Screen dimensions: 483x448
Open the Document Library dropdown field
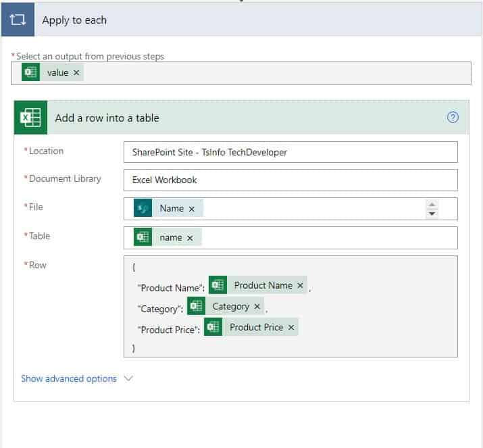click(x=290, y=180)
